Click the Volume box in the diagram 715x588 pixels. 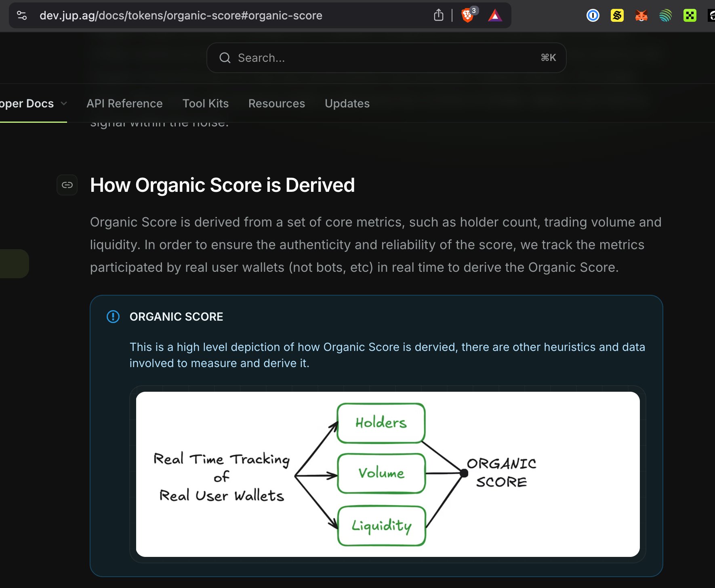[381, 473]
